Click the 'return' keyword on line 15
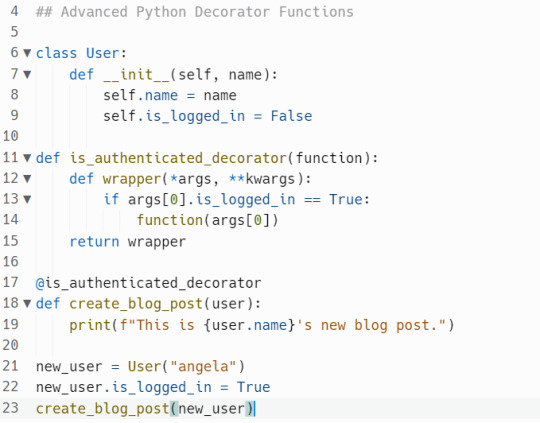The height and width of the screenshot is (423, 540). [94, 241]
